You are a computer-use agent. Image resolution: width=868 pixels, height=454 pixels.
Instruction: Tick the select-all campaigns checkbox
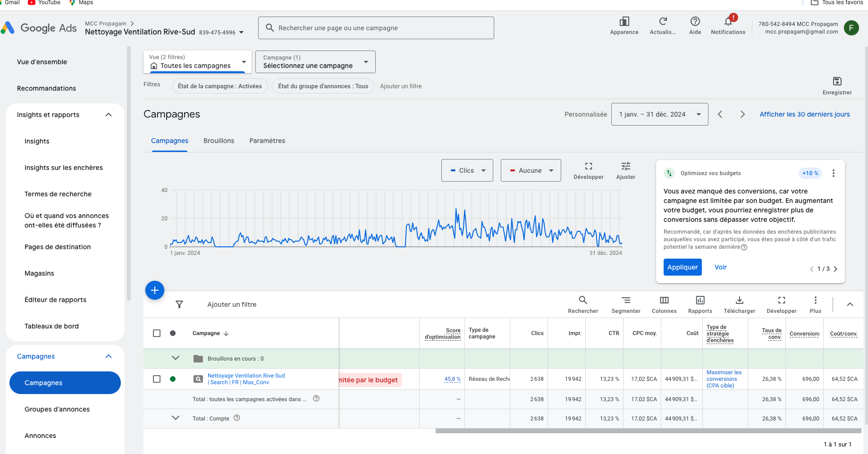point(157,333)
